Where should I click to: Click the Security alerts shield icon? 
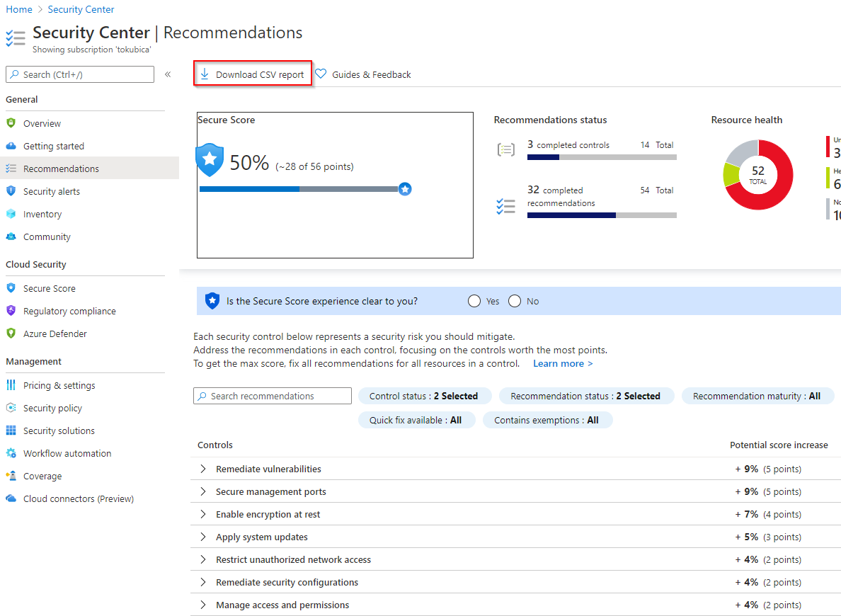[x=11, y=191]
